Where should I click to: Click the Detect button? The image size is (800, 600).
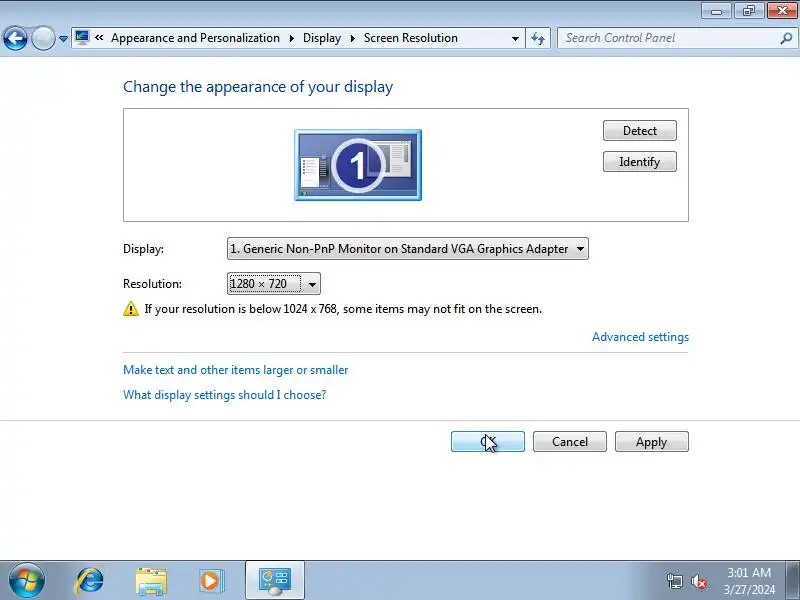click(x=640, y=131)
